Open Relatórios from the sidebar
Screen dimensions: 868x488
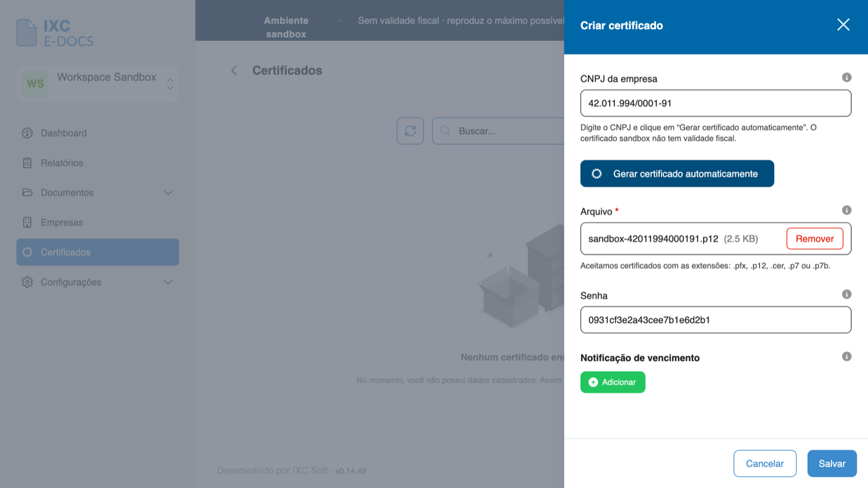pyautogui.click(x=98, y=162)
